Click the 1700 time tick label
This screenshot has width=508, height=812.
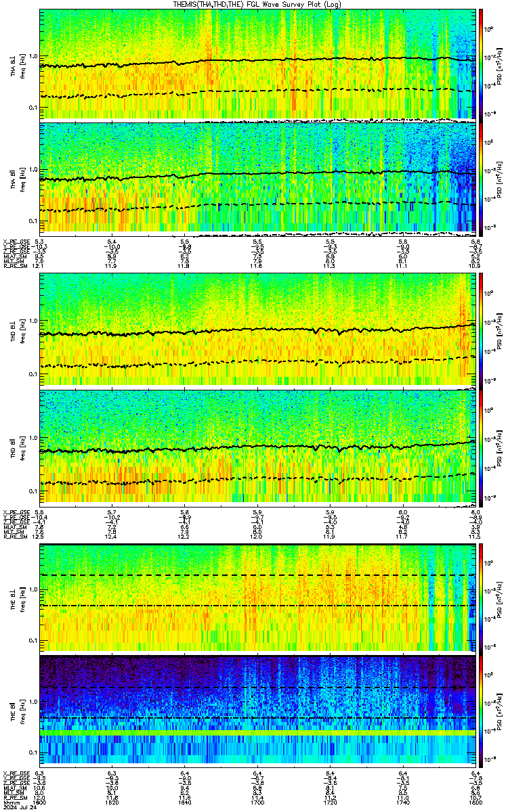258,803
